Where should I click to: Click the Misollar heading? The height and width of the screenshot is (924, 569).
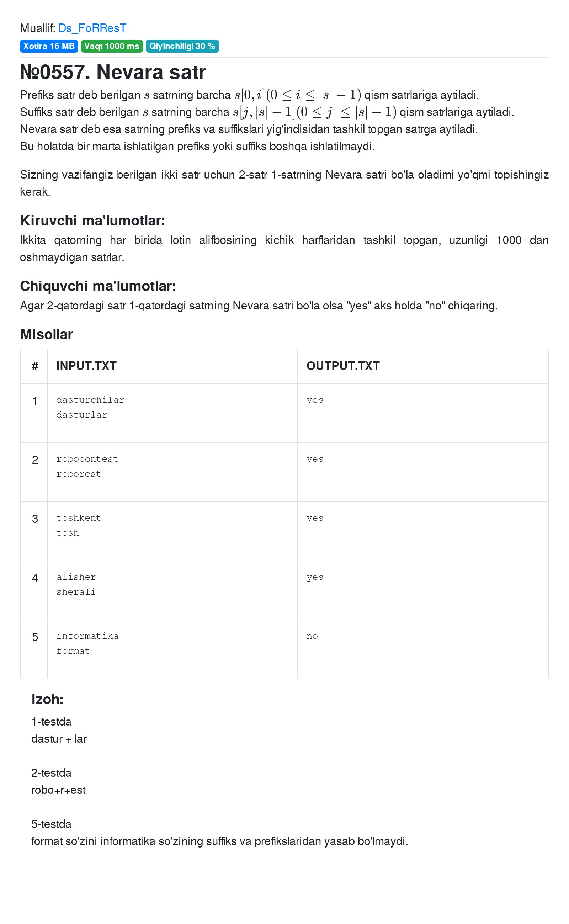47,334
